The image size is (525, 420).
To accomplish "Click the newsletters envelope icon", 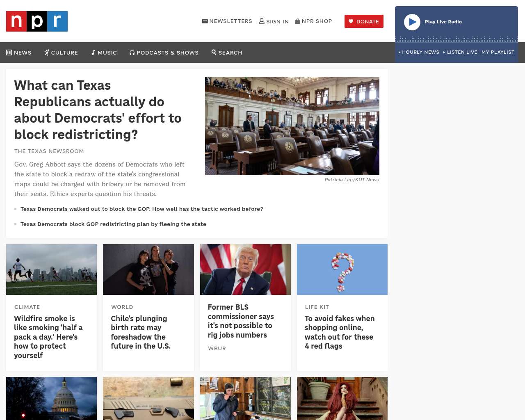I will pyautogui.click(x=205, y=21).
